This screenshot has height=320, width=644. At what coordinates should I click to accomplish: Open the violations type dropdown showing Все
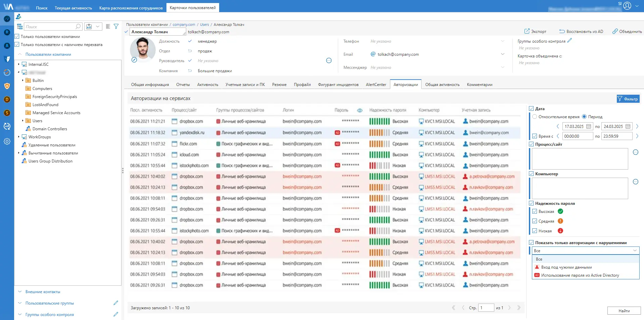coord(586,250)
